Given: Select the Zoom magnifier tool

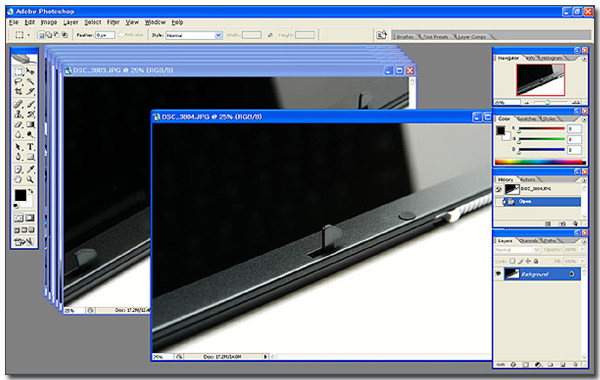Looking at the screenshot, I should [30, 179].
